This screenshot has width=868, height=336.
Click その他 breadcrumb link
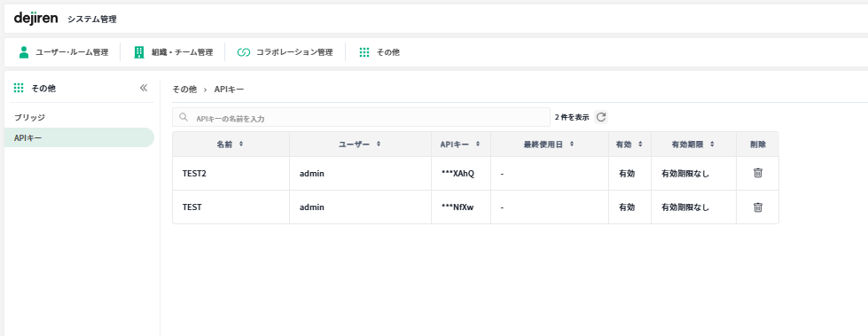(x=184, y=89)
